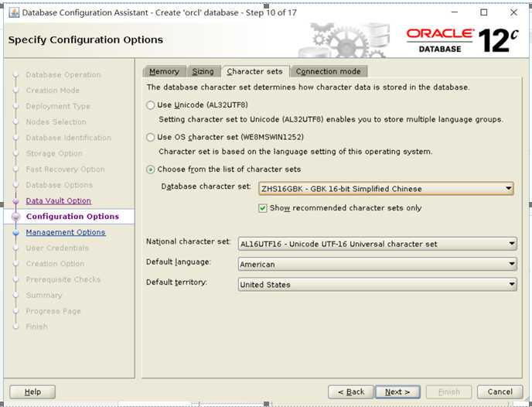Click the Creation Option step label

pyautogui.click(x=56, y=264)
